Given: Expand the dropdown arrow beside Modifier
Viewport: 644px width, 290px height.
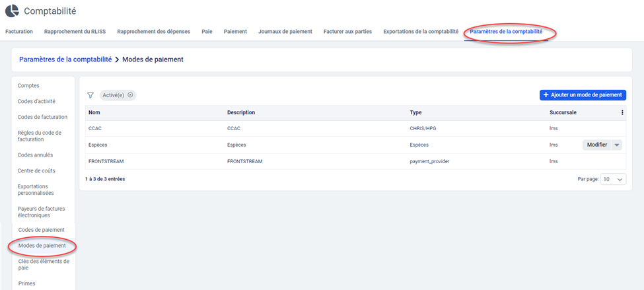Looking at the screenshot, I should point(617,145).
